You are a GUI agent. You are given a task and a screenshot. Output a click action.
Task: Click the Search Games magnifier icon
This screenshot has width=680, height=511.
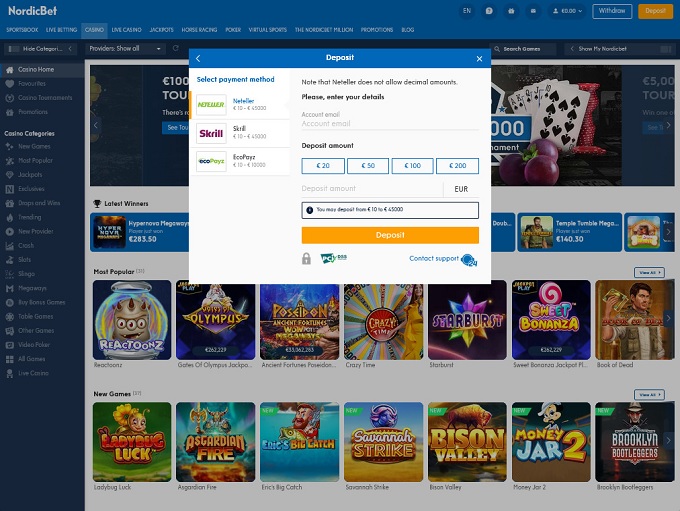pos(498,48)
